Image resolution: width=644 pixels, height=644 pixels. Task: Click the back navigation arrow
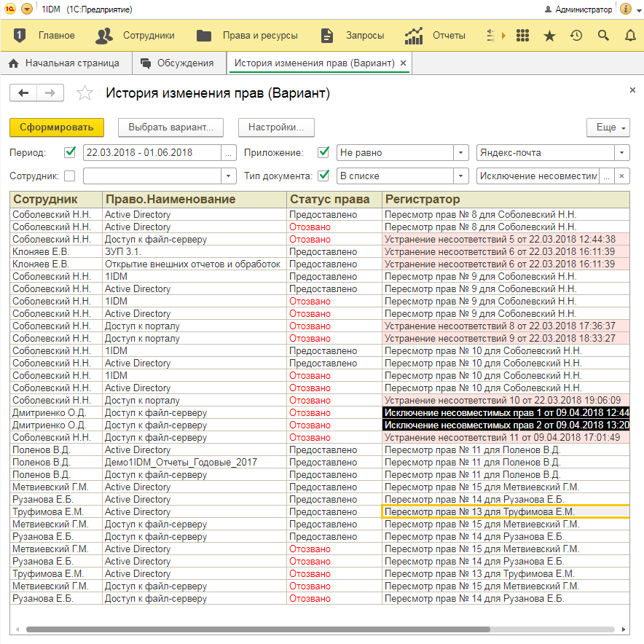23,93
